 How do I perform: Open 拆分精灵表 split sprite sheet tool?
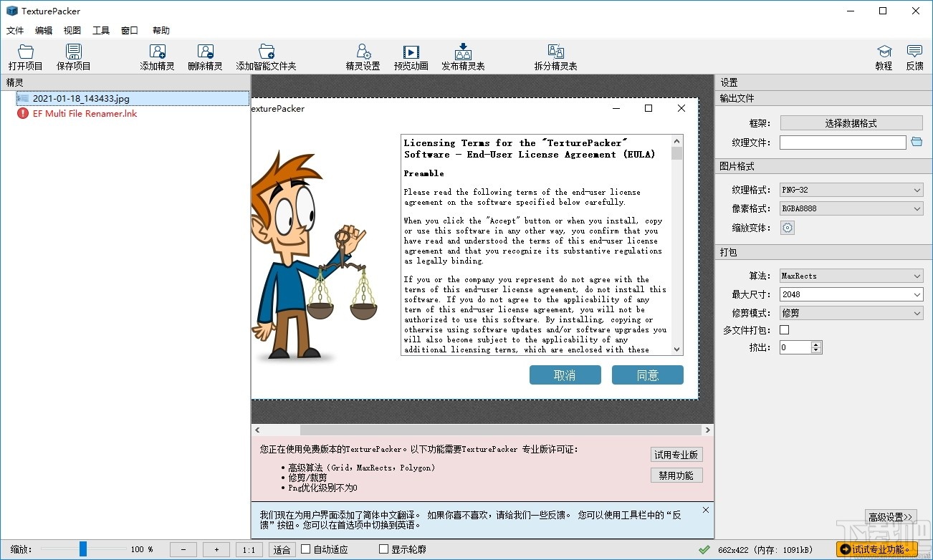555,57
